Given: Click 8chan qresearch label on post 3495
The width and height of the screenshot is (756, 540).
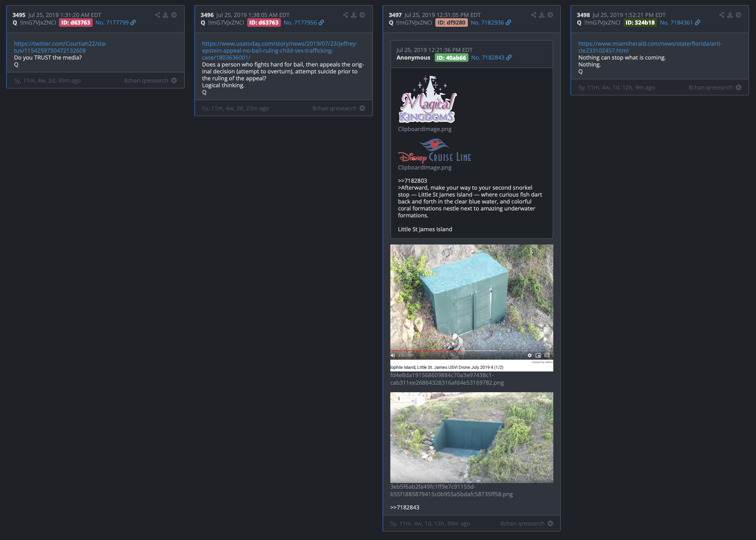Looking at the screenshot, I should click(146, 80).
